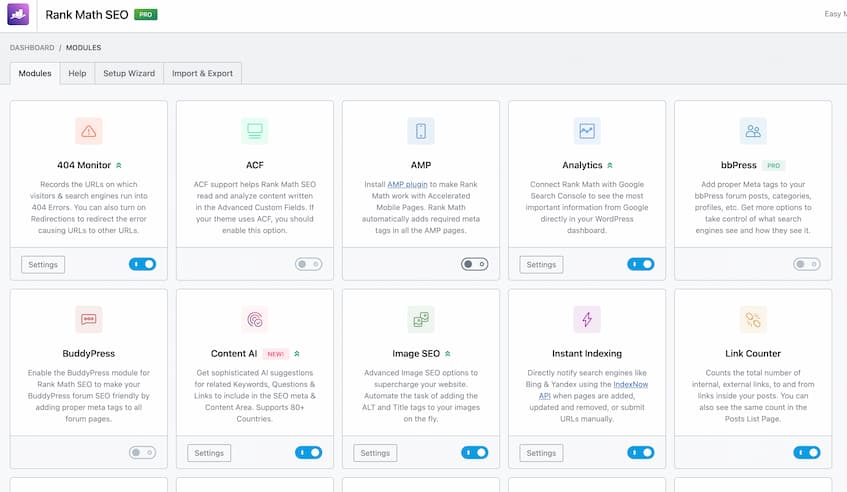Enable the ACF module toggle
Image resolution: width=847 pixels, height=492 pixels.
tap(308, 264)
